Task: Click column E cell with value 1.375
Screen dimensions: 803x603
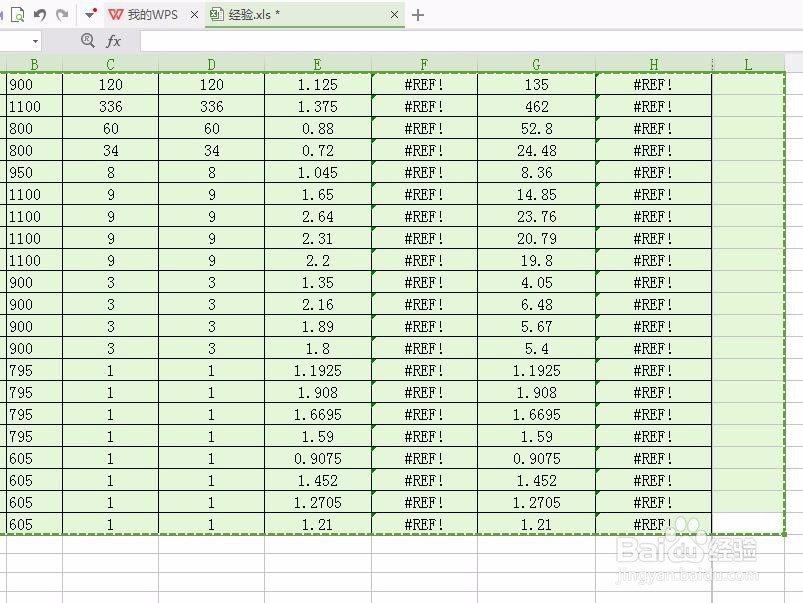Action: point(318,107)
